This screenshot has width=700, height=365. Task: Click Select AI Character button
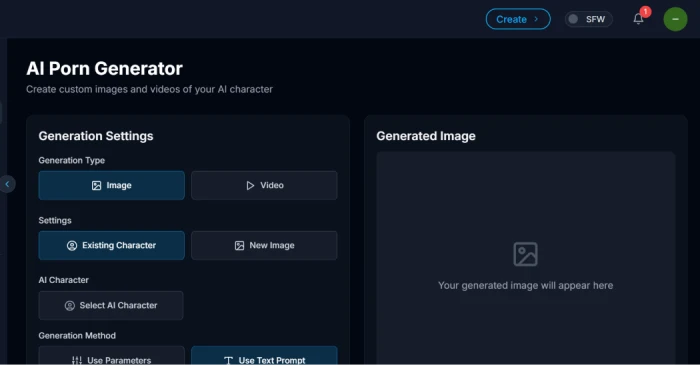pos(111,306)
